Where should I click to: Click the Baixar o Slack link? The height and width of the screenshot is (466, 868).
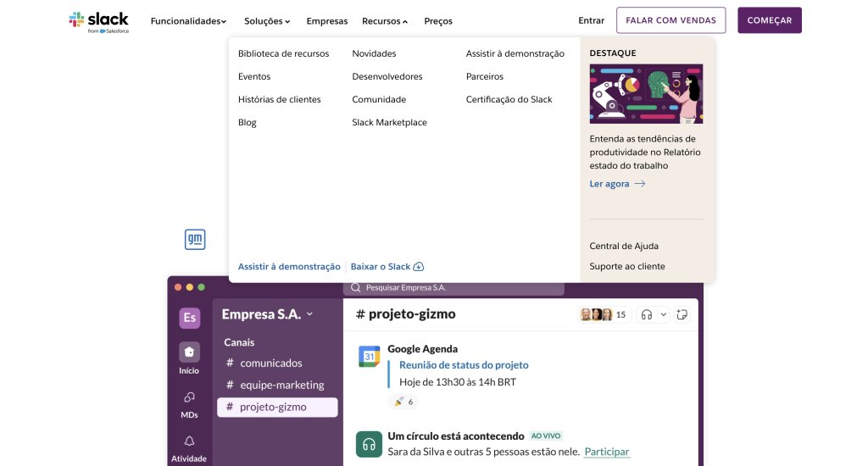[381, 267]
